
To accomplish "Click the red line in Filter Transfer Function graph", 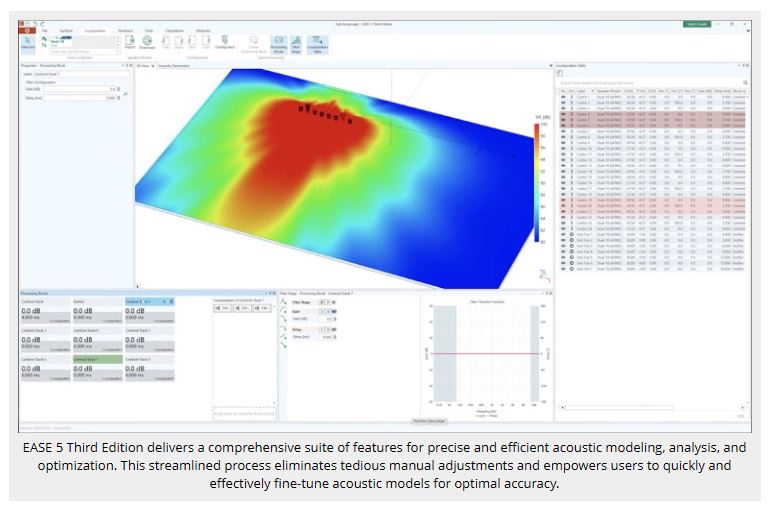I will click(486, 353).
